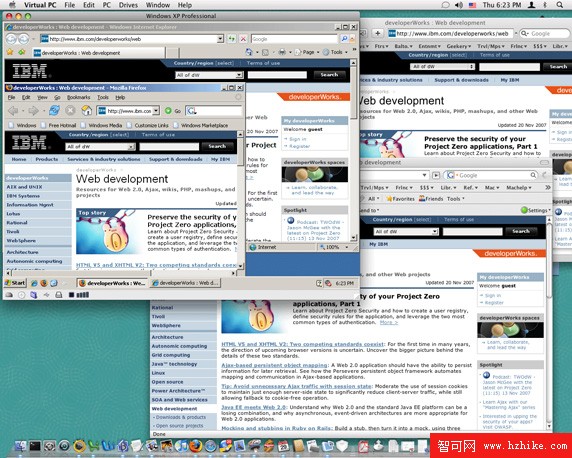Click IE developerWorks taskbar button
The height and width of the screenshot is (458, 572).
[185, 283]
